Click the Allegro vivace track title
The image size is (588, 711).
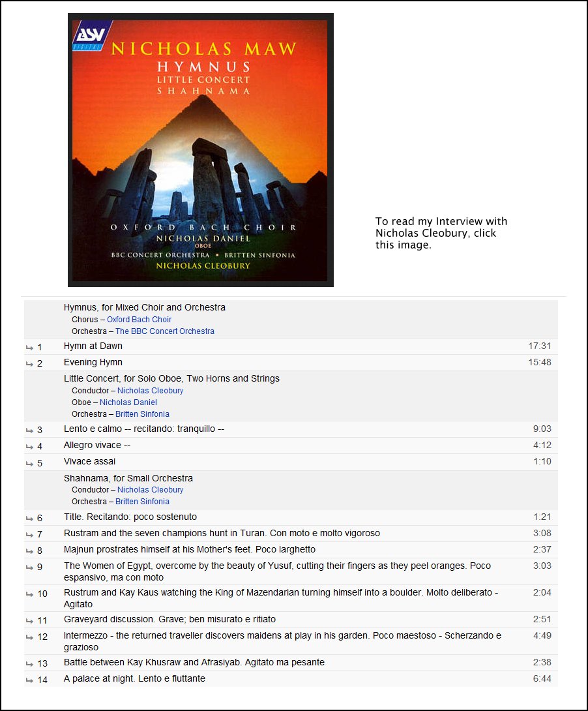click(x=97, y=446)
